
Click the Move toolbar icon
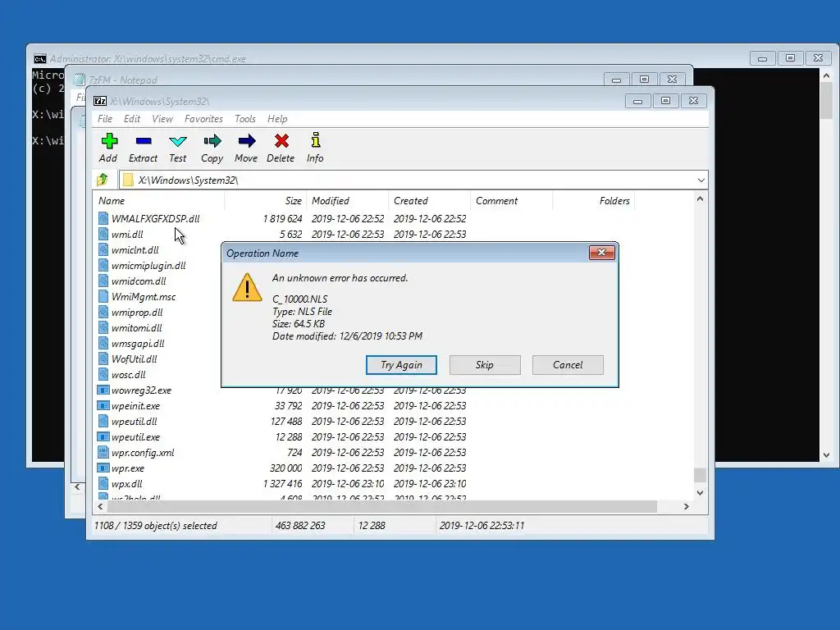click(x=246, y=141)
